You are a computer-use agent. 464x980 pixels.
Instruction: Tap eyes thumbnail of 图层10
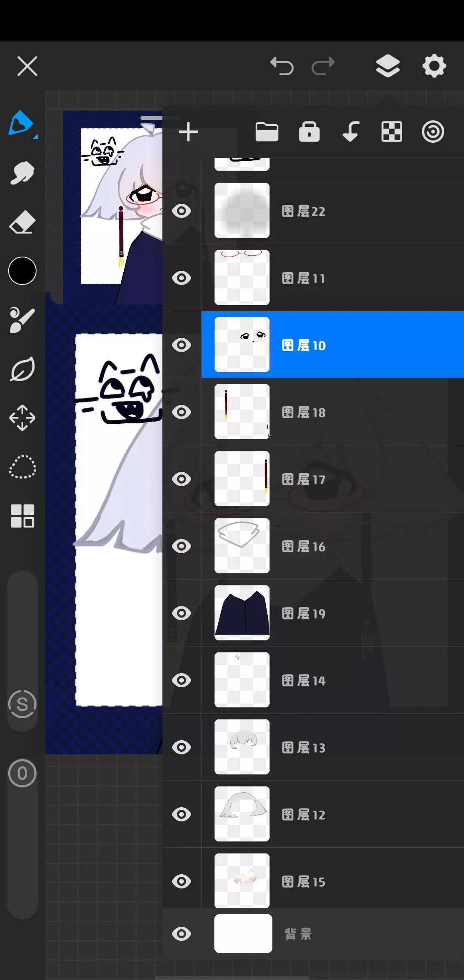coord(242,345)
